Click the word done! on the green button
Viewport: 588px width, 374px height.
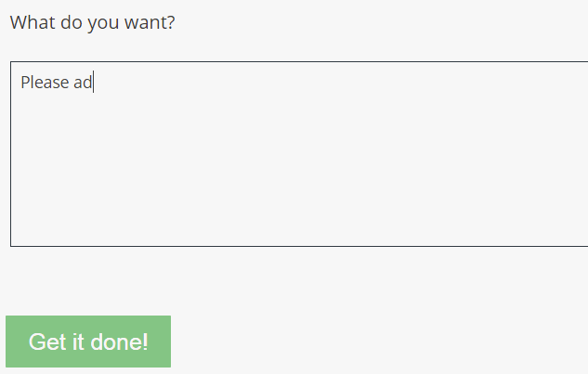119,342
